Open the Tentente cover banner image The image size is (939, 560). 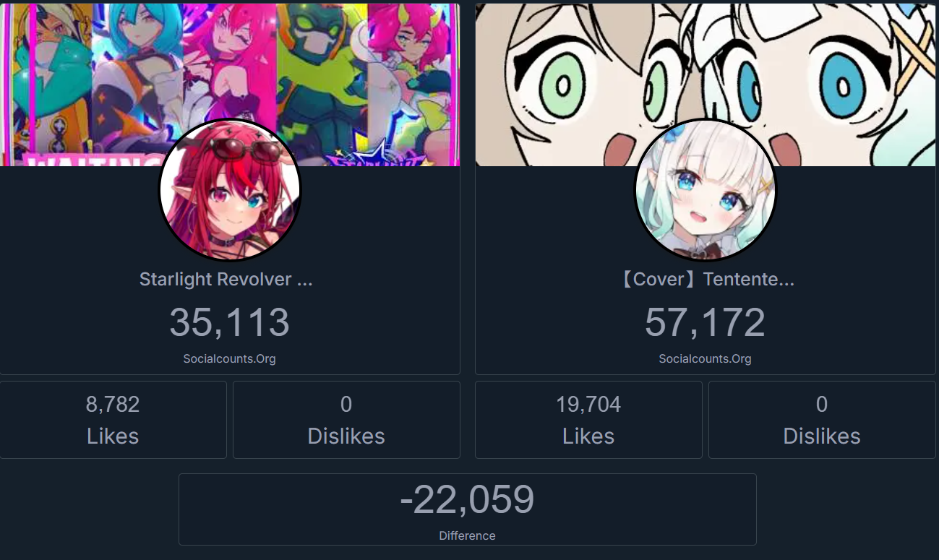tap(705, 85)
